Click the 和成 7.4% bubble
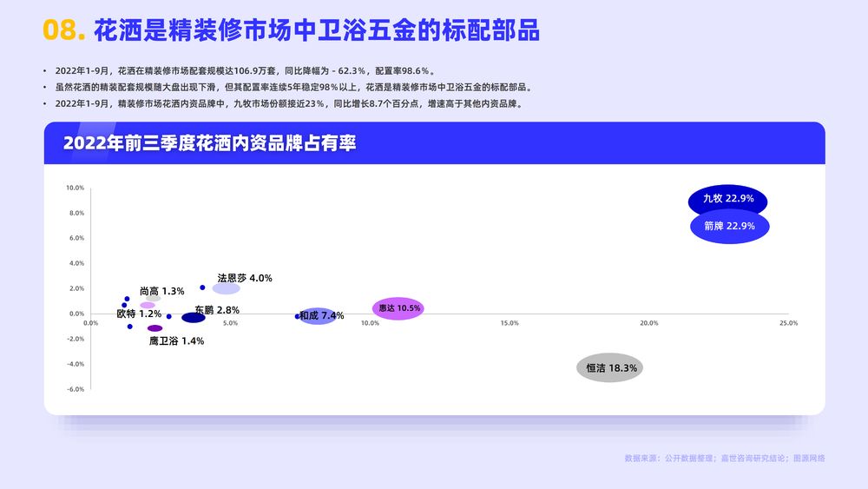 (x=317, y=315)
